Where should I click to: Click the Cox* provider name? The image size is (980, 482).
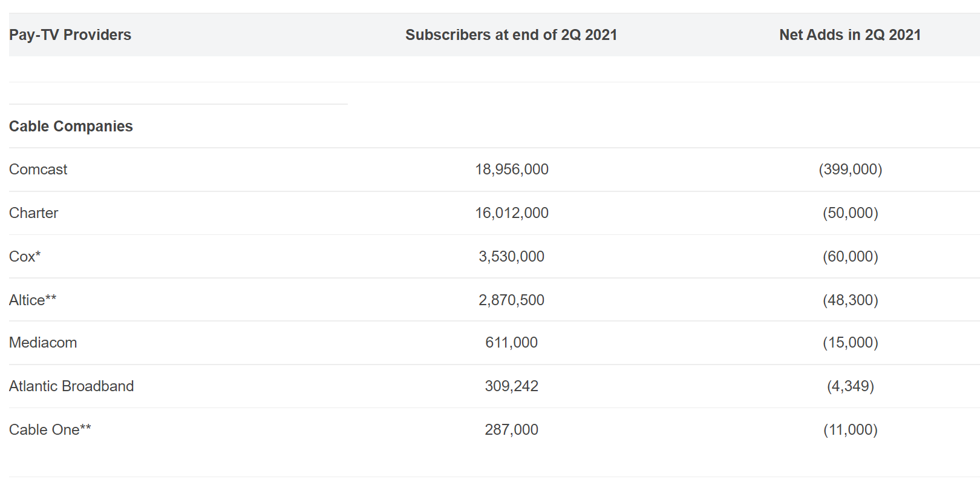[x=25, y=257]
